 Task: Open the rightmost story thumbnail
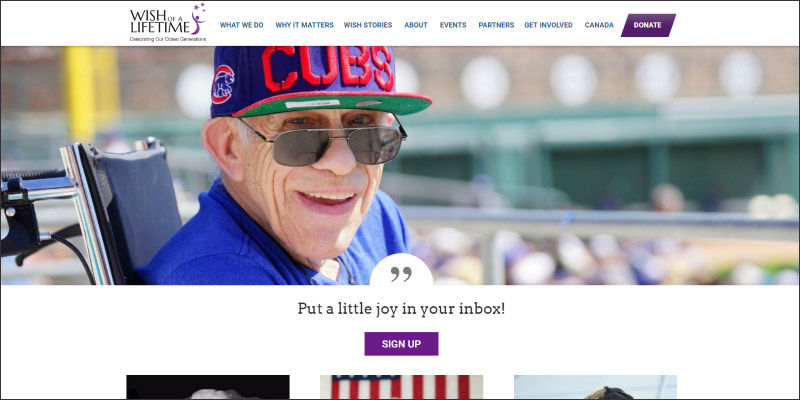pyautogui.click(x=595, y=387)
